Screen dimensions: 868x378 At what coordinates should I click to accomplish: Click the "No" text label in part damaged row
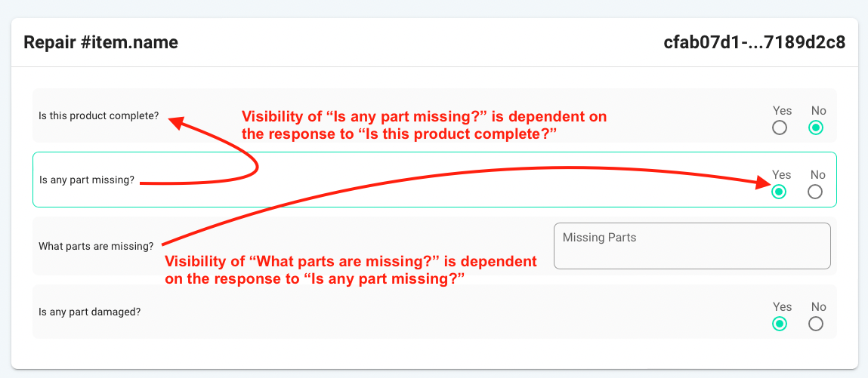click(818, 307)
